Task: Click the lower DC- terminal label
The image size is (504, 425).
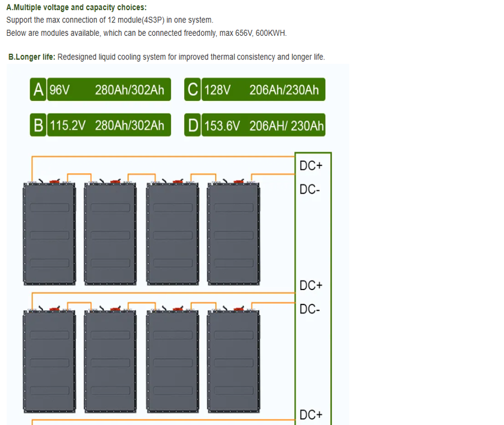Action: 310,309
